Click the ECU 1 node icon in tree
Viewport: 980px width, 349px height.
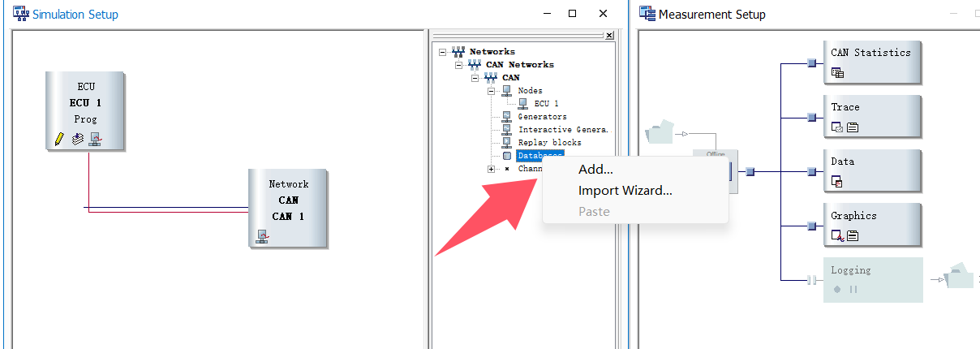pos(523,103)
